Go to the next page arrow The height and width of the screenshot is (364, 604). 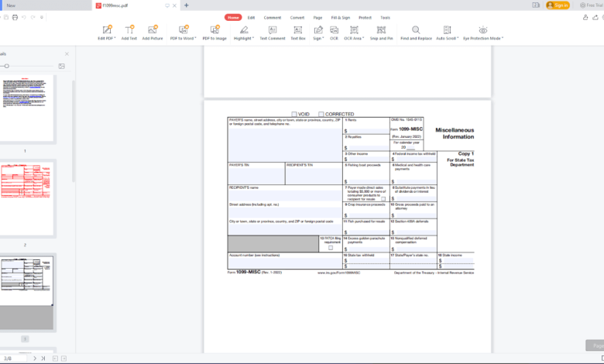[35, 359]
